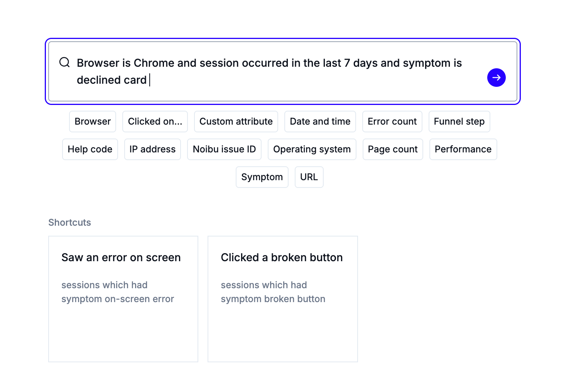Open the Saw an error on screen shortcut
Screen dimensions: 581x392
pyautogui.click(x=123, y=299)
